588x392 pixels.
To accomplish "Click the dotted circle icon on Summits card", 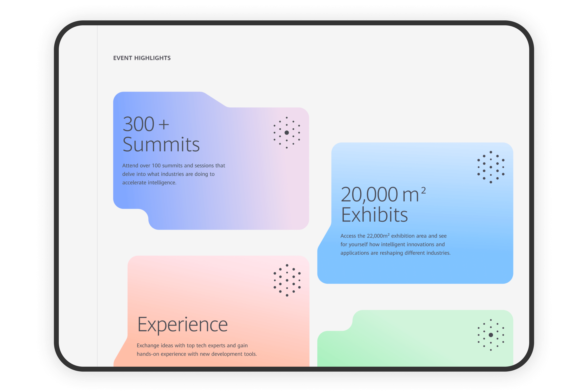I will 287,133.
